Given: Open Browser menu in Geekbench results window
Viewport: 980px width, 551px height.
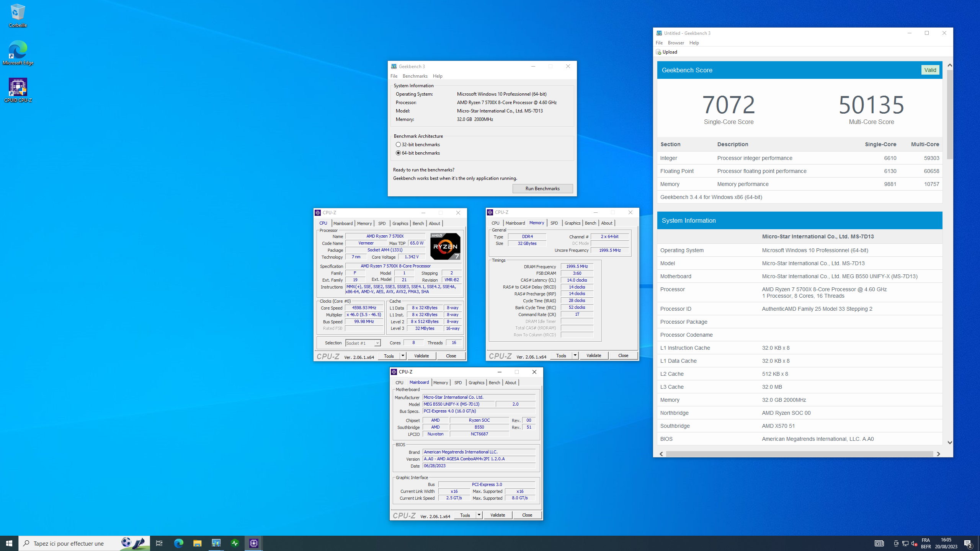Looking at the screenshot, I should (x=676, y=43).
